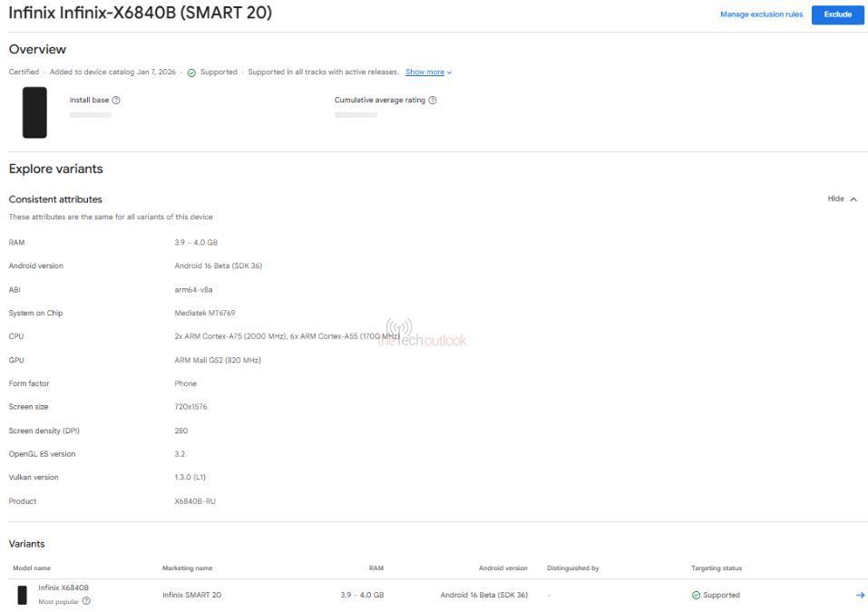
Task: Click the Android version column header
Action: point(502,568)
